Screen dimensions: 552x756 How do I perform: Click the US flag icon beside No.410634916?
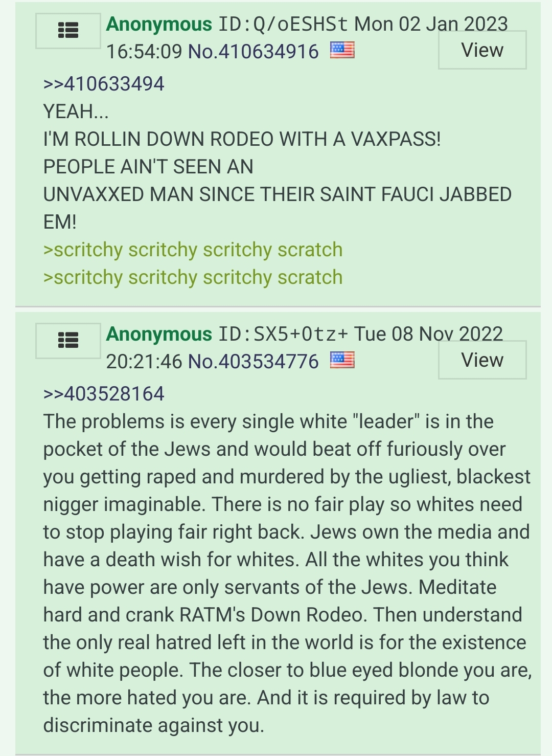(x=342, y=50)
